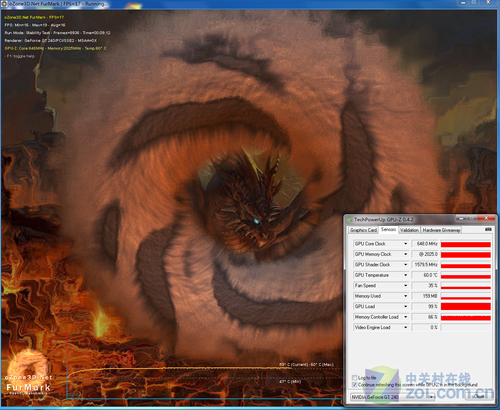Click the 2025.0 memory clock value
The width and height of the screenshot is (500, 410).
425,254
